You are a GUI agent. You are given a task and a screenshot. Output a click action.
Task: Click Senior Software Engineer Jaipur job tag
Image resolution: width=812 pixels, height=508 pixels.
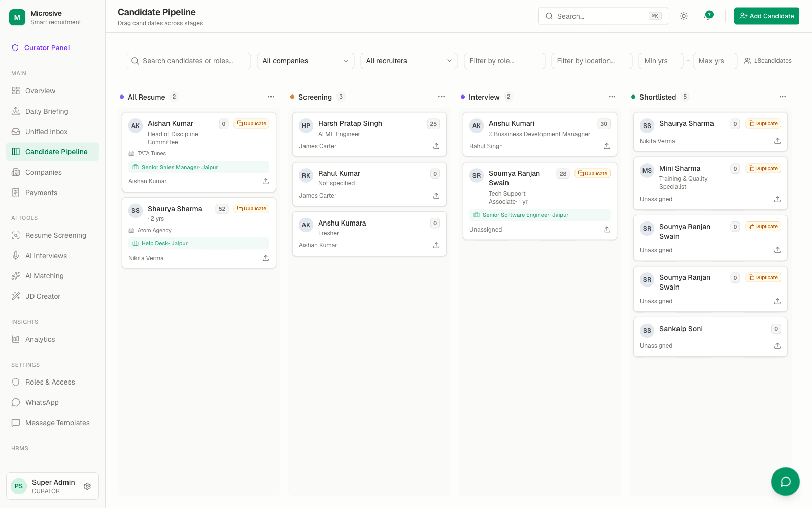click(540, 215)
